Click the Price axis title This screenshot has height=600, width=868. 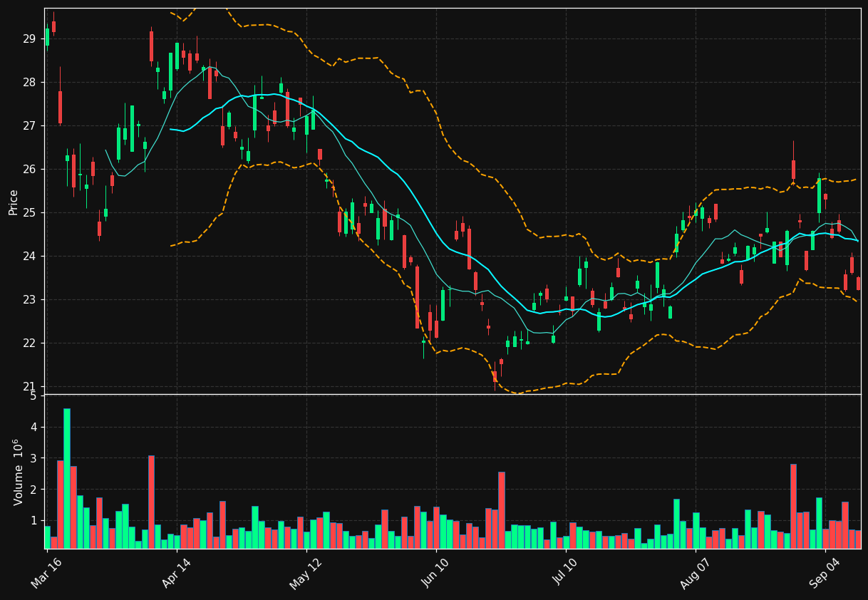pyautogui.click(x=14, y=202)
